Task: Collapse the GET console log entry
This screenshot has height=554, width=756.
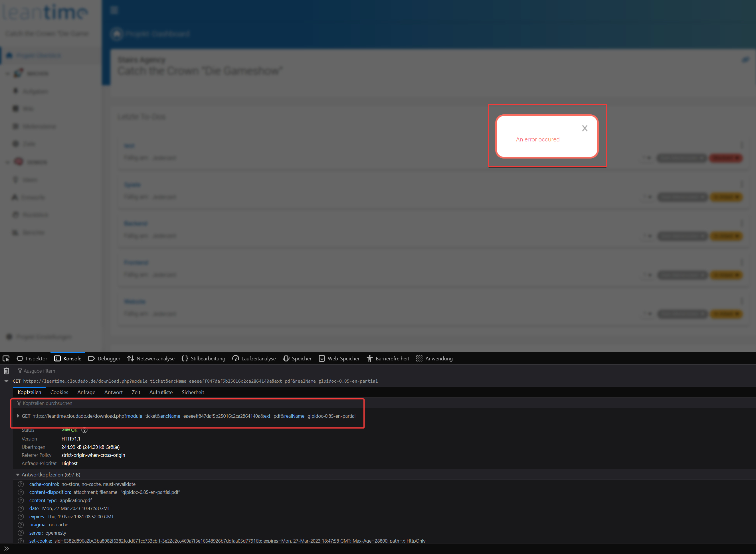Action: point(6,381)
